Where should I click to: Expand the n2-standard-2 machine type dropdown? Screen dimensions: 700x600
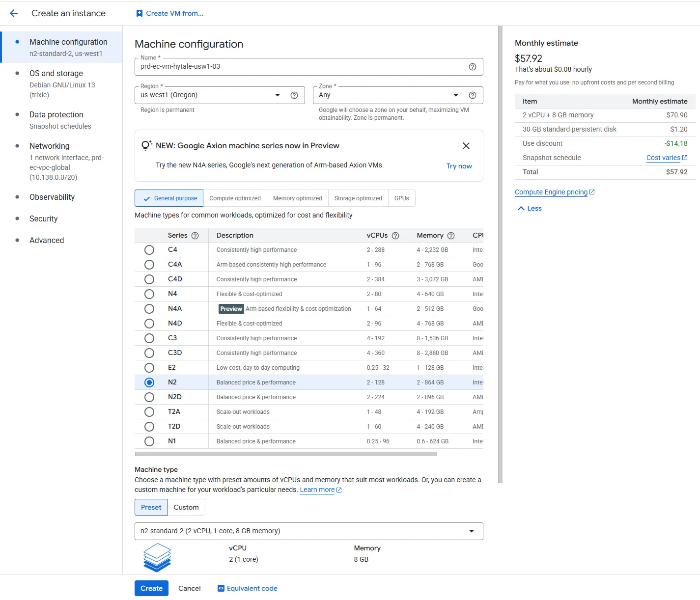coord(472,531)
